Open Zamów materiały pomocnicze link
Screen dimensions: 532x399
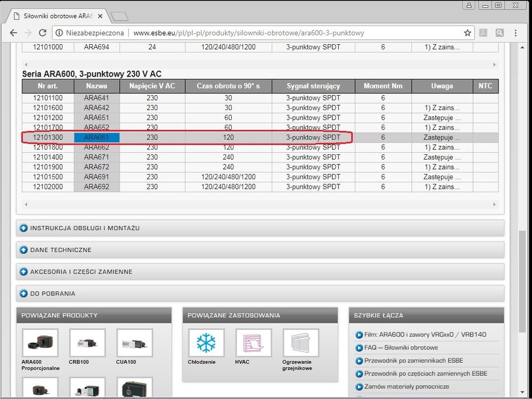(407, 387)
